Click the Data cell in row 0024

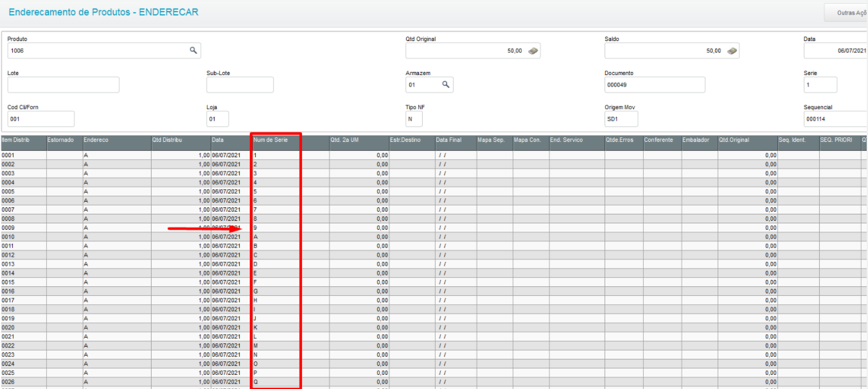click(231, 364)
